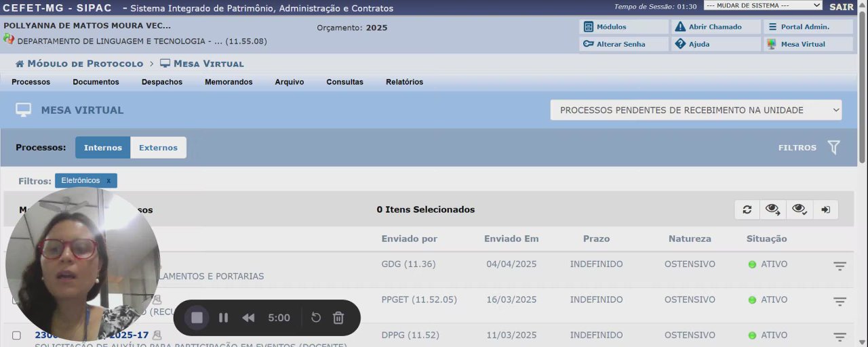Viewport: 868px width, 347px height.
Task: Refresh the process list
Action: click(747, 210)
